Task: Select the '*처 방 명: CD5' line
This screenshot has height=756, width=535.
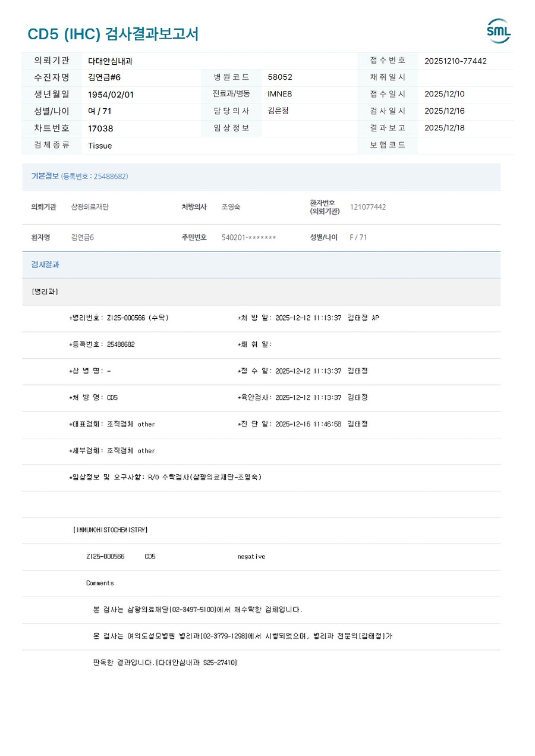Action: tap(93, 397)
